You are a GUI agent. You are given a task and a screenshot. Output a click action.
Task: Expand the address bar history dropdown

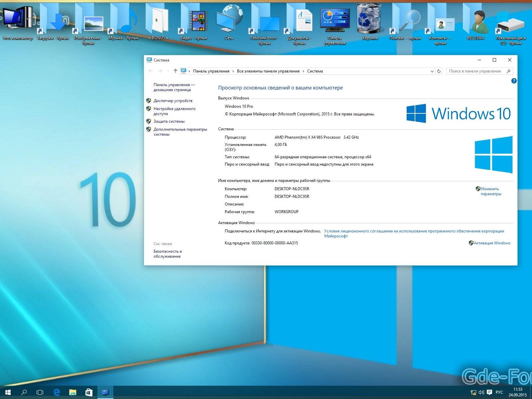[432, 71]
